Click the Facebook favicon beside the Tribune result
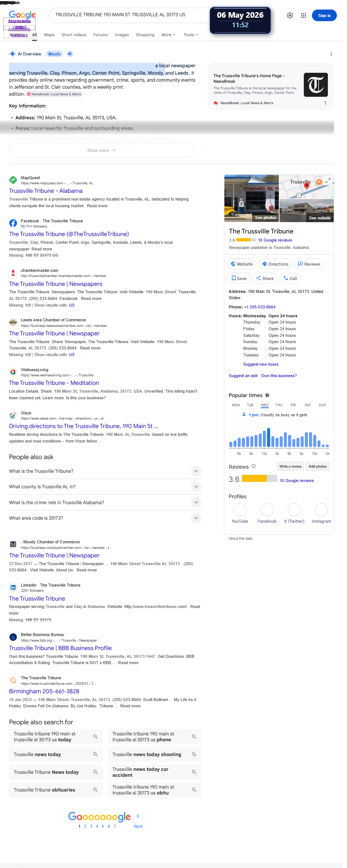347x868 pixels. click(x=13, y=223)
